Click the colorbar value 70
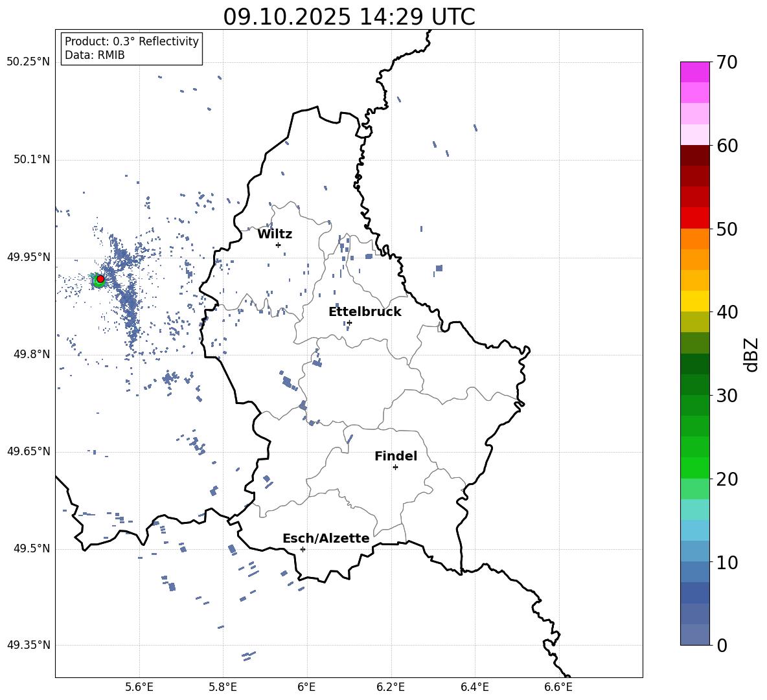The width and height of the screenshot is (767, 700). tap(727, 62)
